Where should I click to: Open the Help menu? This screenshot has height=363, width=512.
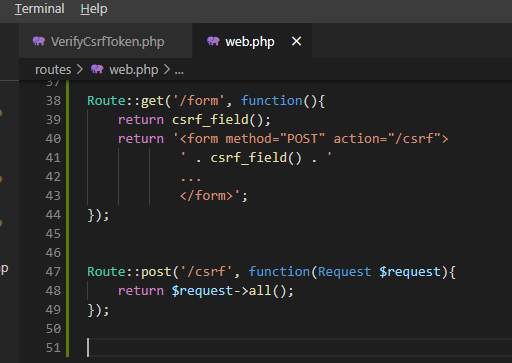click(94, 9)
